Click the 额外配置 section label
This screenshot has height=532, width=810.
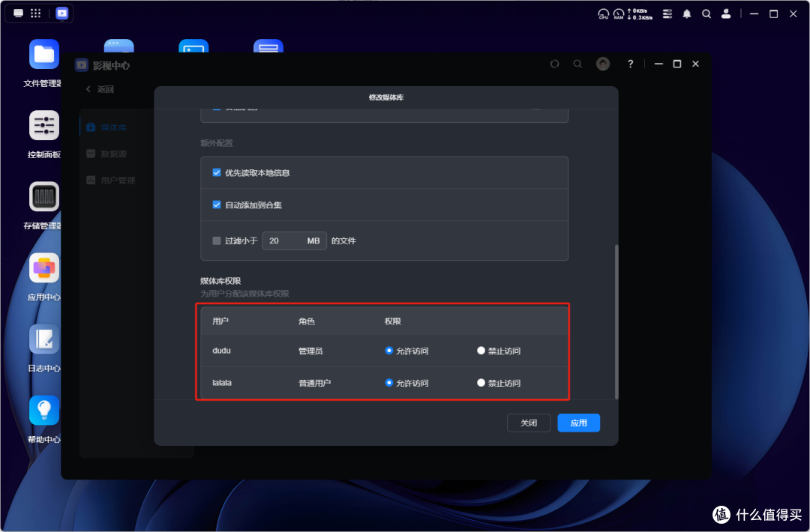click(x=217, y=143)
